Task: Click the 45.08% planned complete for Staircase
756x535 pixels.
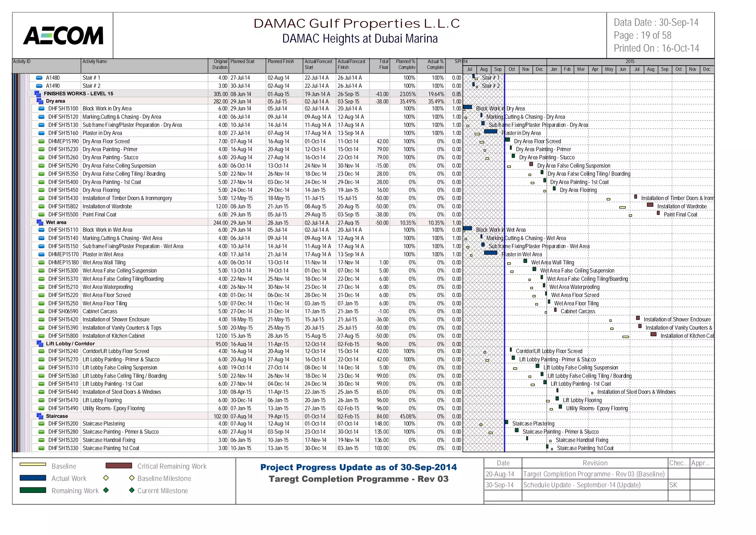Action: tap(408, 416)
